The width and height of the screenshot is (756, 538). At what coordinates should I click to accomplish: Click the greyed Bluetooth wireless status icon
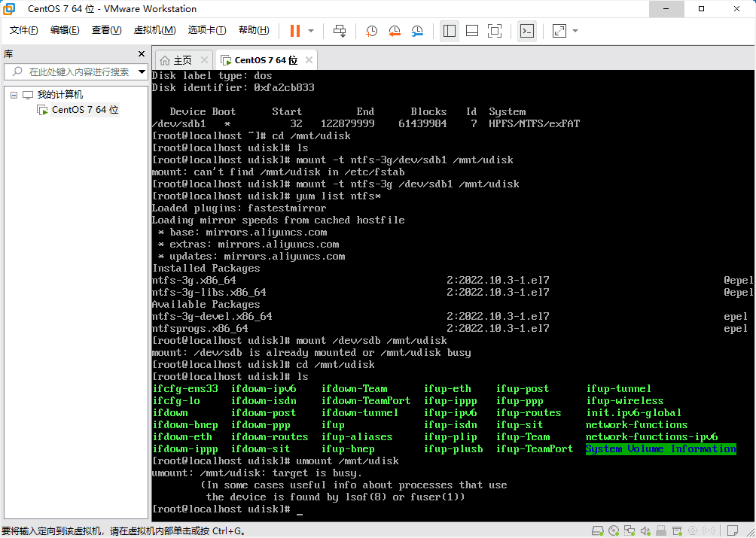pyautogui.click(x=709, y=530)
